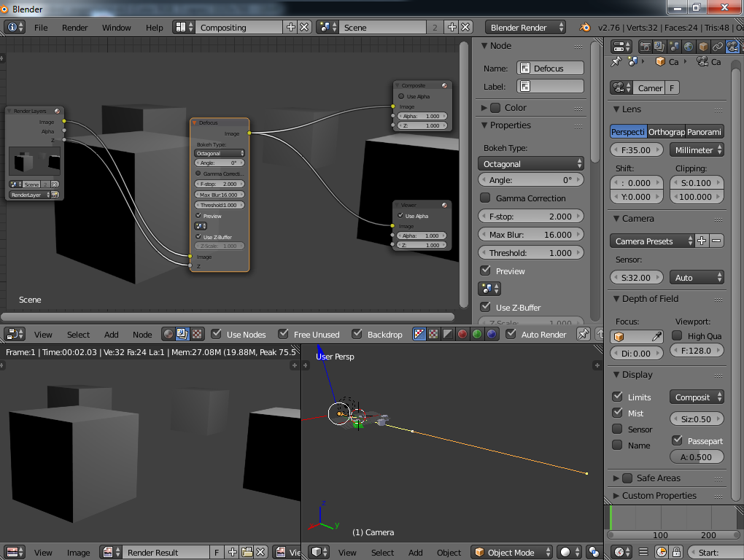Image resolution: width=744 pixels, height=560 pixels.
Task: Open the Render menu in top bar
Action: point(74,28)
